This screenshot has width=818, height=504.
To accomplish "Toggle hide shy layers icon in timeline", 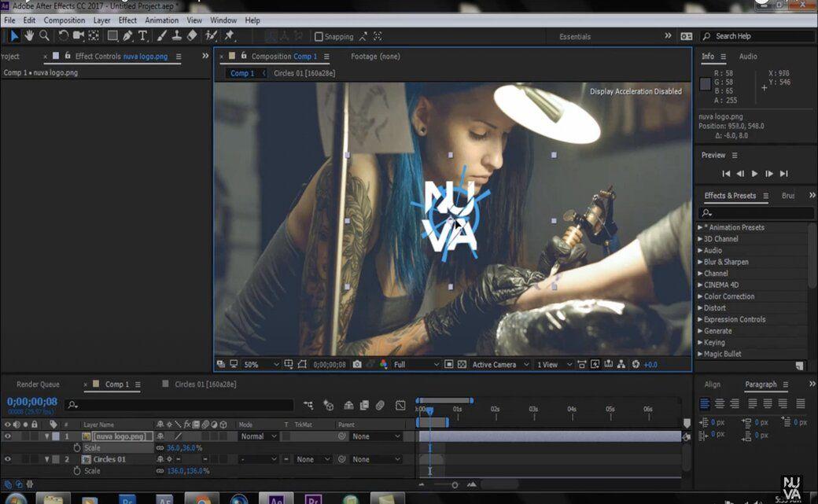I will pyautogui.click(x=348, y=405).
